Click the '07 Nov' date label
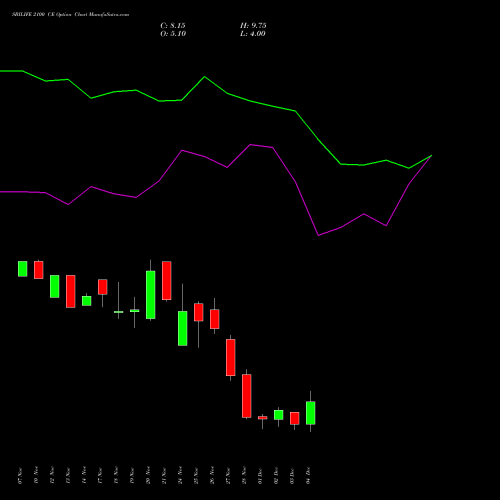Image resolution: width=500 pixels, height=500 pixels. pyautogui.click(x=20, y=476)
